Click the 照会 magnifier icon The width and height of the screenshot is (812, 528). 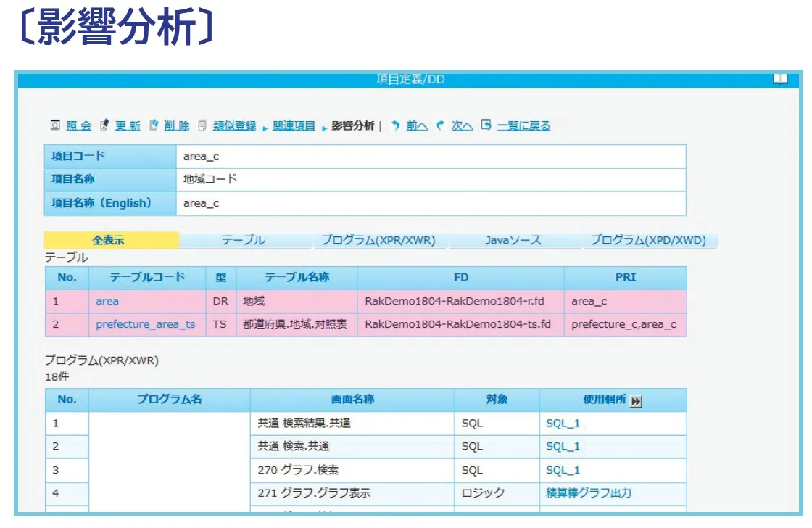tap(55, 125)
